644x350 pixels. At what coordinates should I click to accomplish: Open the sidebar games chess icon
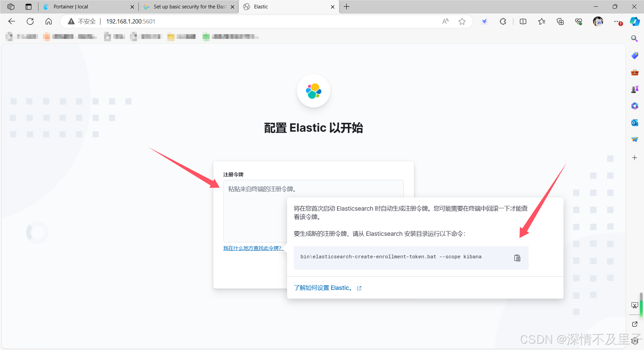coord(634,89)
